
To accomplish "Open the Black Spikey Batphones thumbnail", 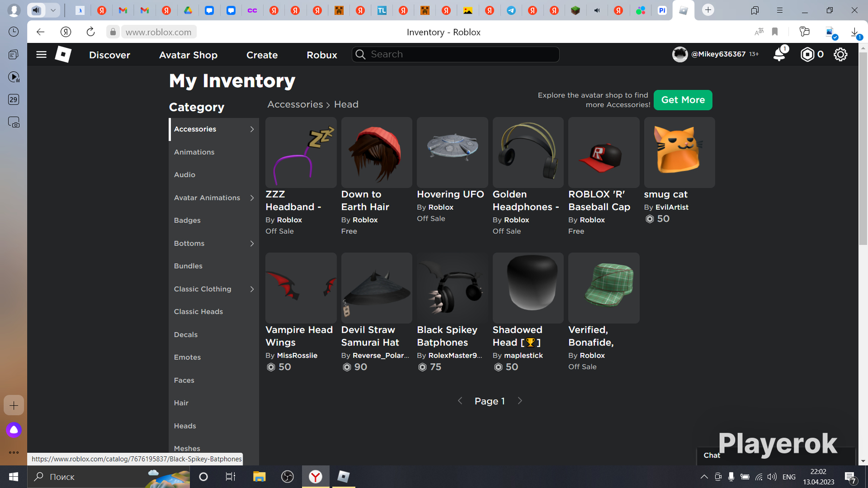I will pos(453,288).
